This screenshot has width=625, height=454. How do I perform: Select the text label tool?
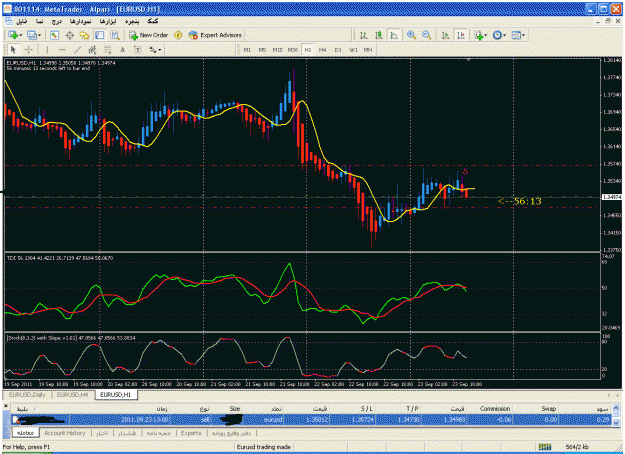pos(138,50)
